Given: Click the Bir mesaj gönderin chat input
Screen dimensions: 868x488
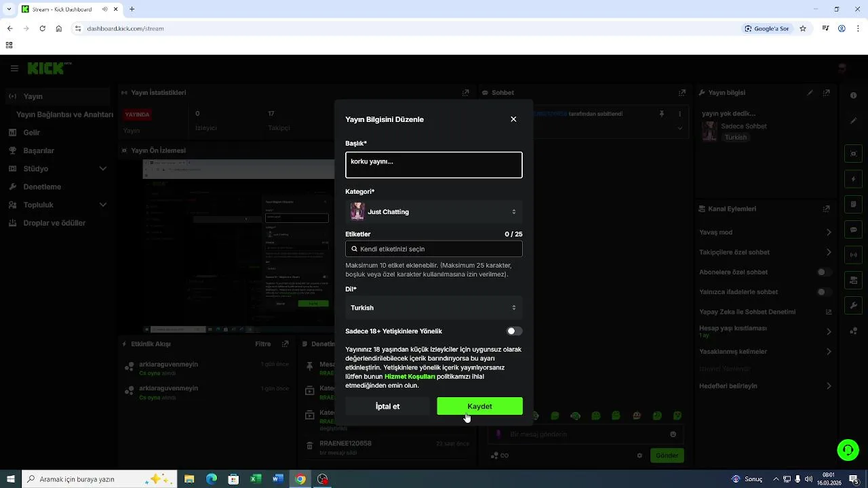Looking at the screenshot, I should (585, 434).
